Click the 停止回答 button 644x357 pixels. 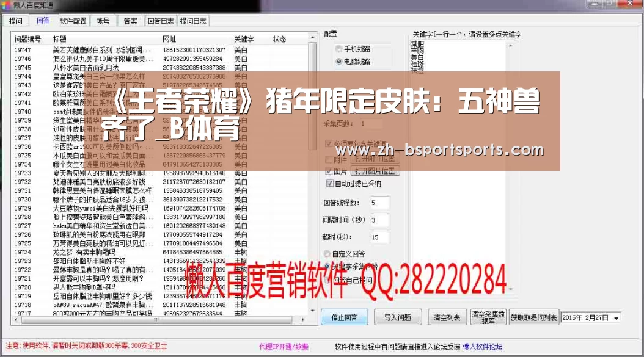344,317
